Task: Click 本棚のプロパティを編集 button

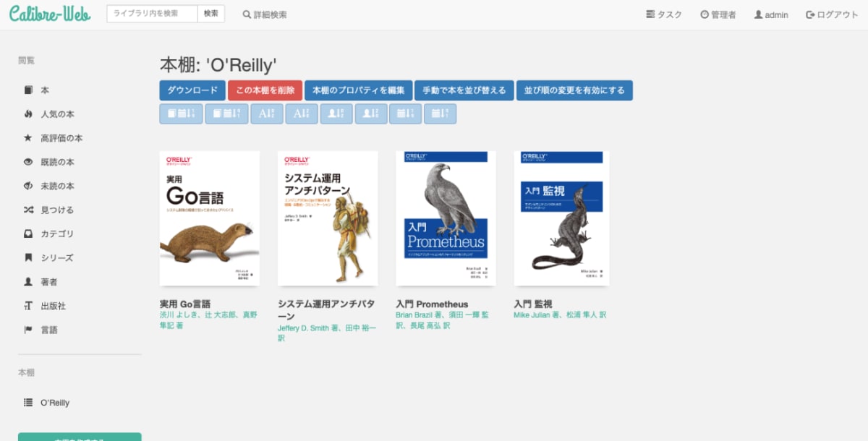Action: [x=359, y=90]
